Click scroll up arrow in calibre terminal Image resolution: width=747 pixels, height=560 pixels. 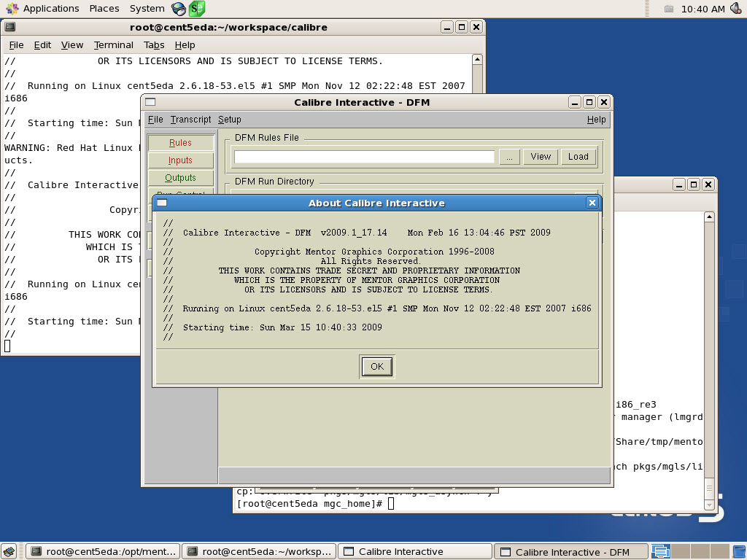pyautogui.click(x=477, y=60)
